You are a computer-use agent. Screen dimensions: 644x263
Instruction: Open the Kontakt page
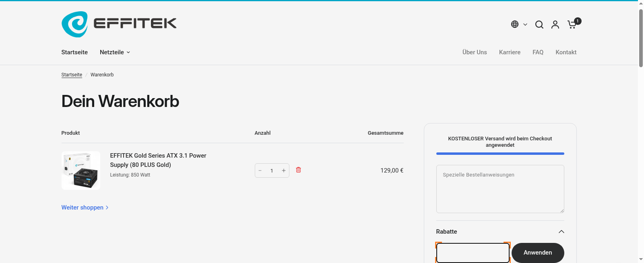566,52
